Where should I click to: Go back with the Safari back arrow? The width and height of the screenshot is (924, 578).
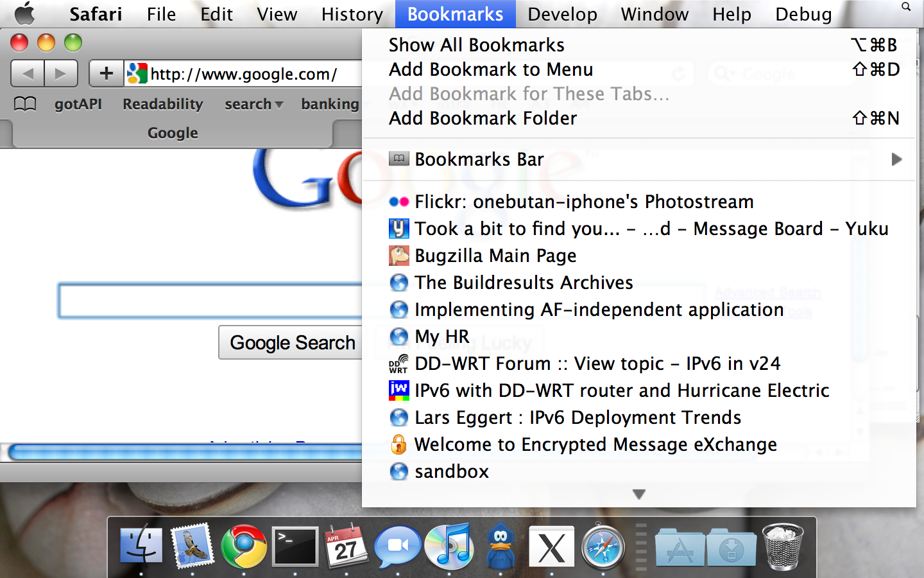coord(28,74)
